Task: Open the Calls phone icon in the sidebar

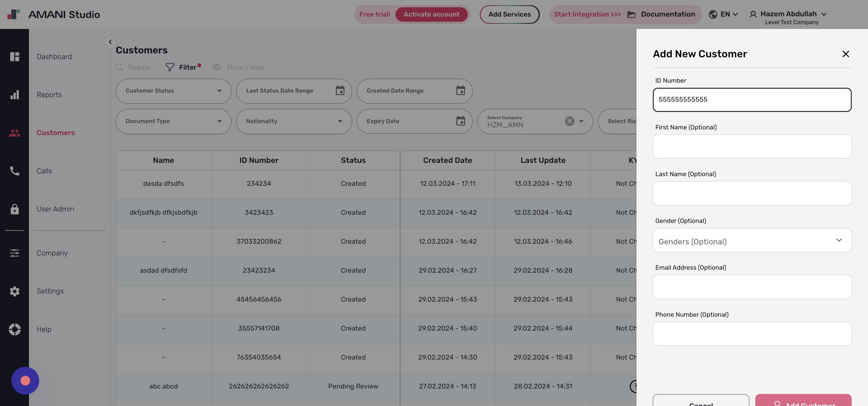Action: coord(15,171)
